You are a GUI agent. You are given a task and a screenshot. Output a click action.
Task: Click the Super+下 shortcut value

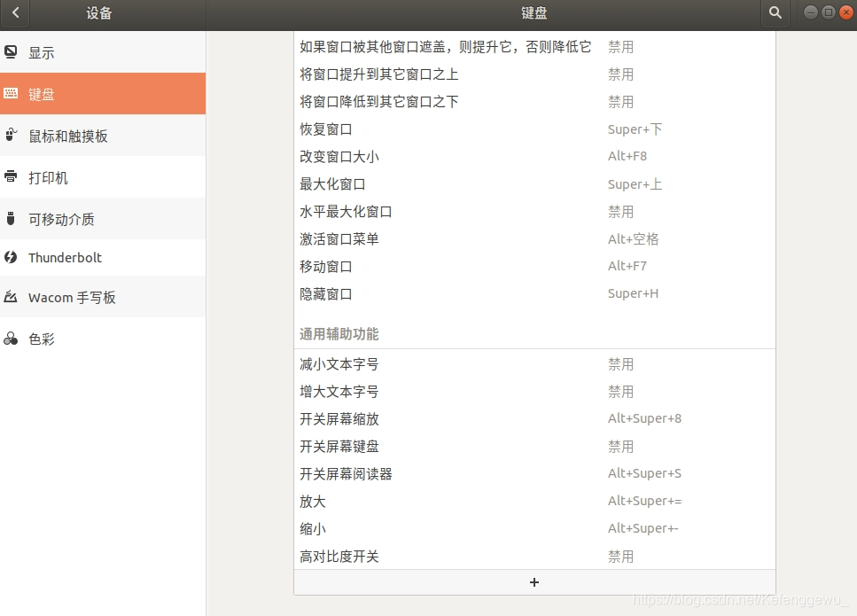click(x=635, y=129)
